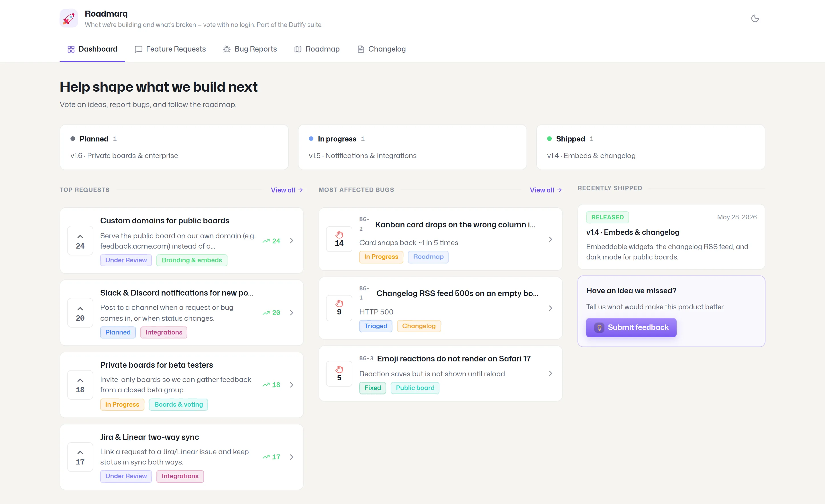Expand Slack & Discord request via chevron
This screenshot has width=825, height=504.
pos(292,313)
